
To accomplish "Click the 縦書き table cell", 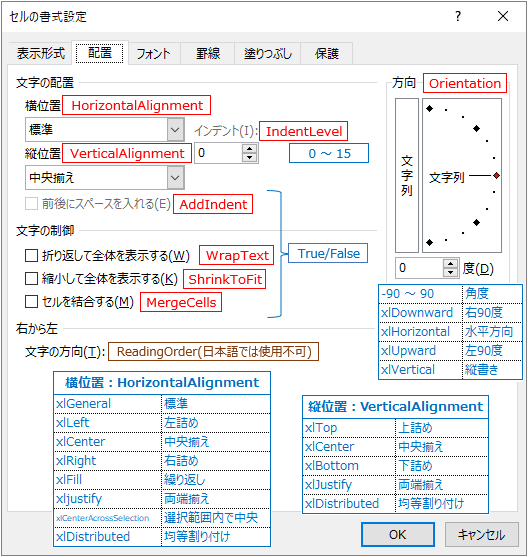I will pos(492,370).
